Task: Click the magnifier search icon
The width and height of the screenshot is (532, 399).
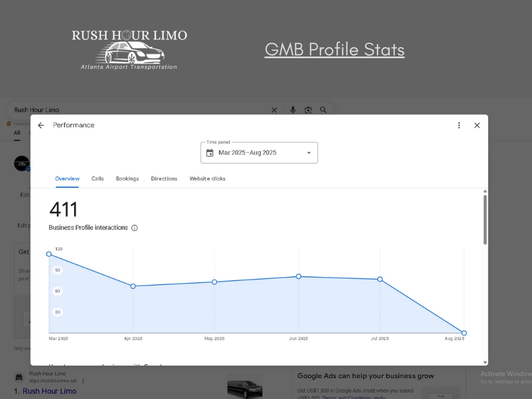Action: click(323, 110)
